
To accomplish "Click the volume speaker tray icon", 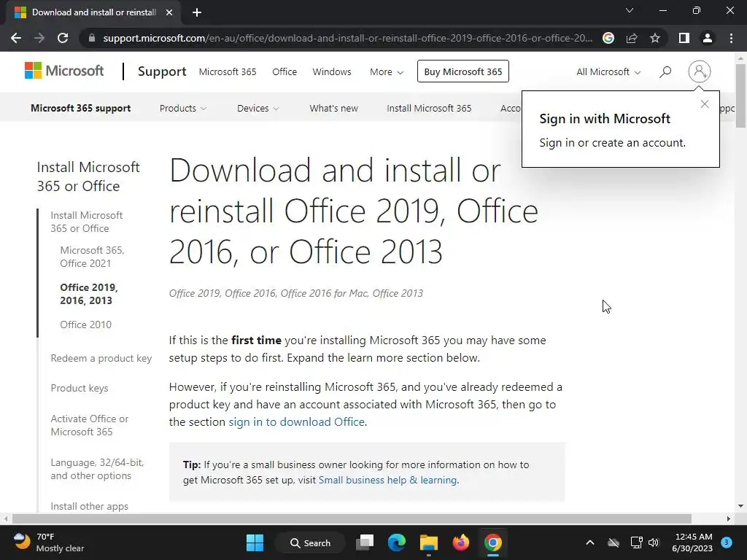I will coord(654,542).
